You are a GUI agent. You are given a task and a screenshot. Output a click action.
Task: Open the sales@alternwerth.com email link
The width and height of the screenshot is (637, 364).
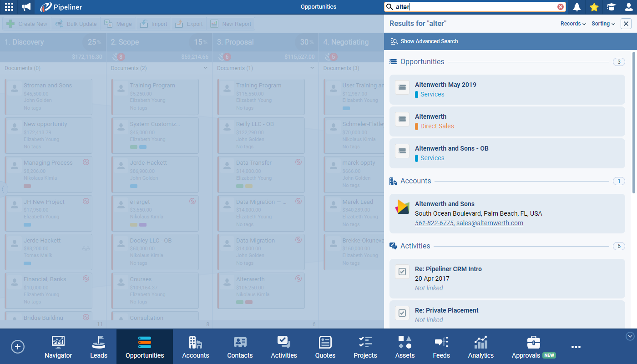click(490, 223)
